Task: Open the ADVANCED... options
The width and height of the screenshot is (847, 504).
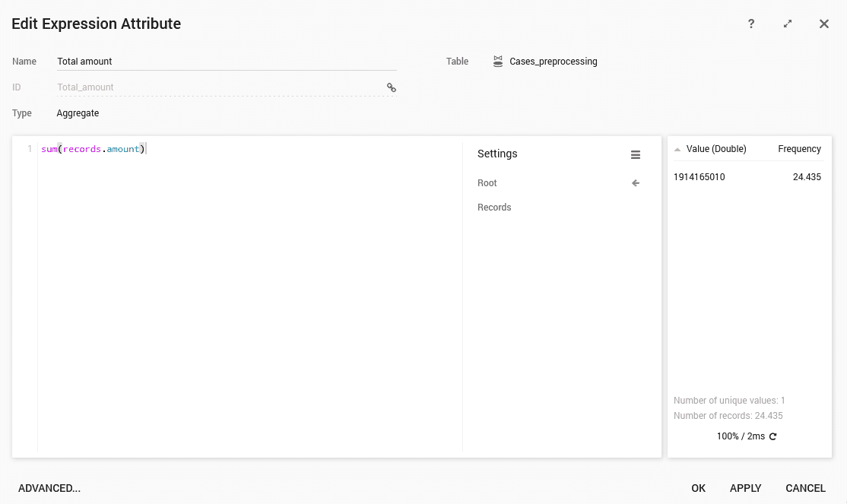Action: coord(49,488)
